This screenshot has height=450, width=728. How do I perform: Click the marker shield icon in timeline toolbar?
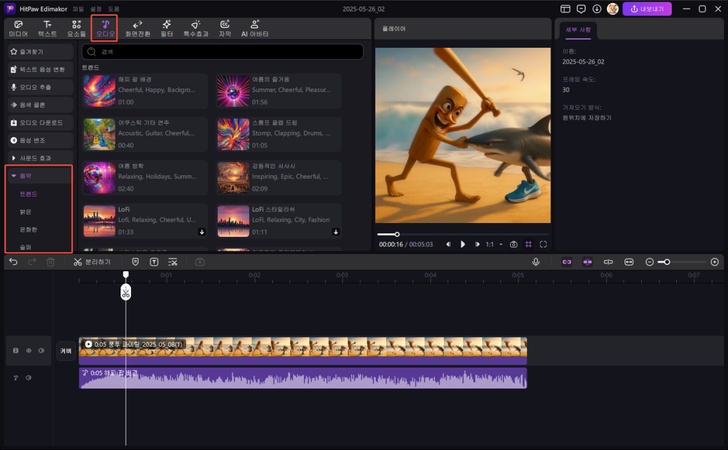[x=135, y=262]
